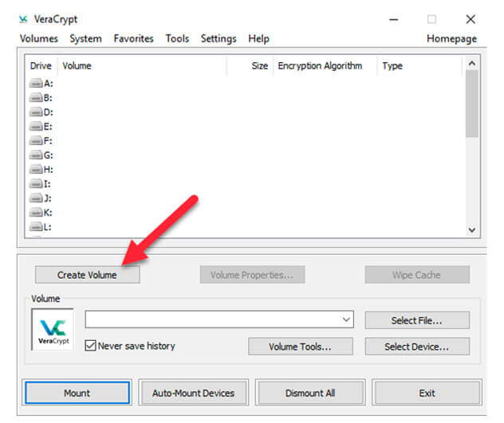Open the Tools menu

[177, 38]
